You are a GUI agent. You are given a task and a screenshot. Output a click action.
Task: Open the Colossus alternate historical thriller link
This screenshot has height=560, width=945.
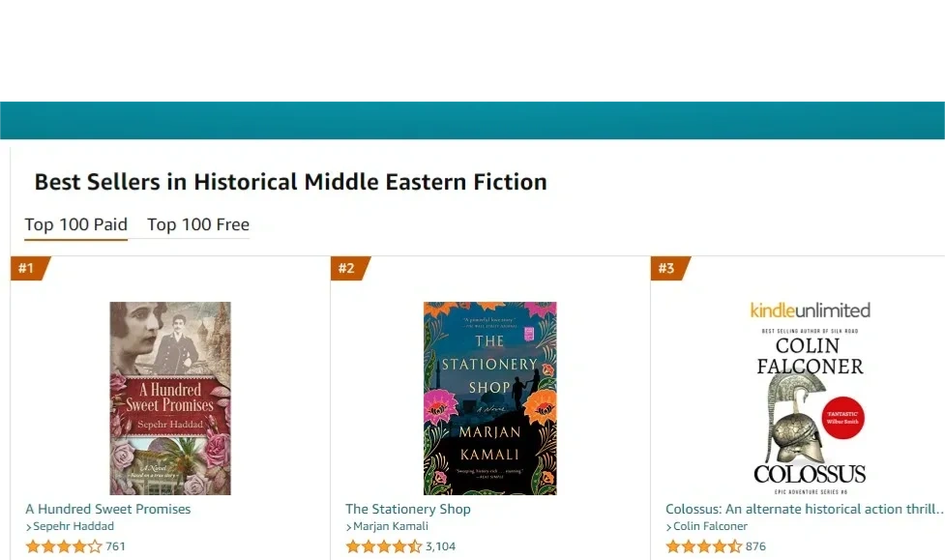point(803,509)
